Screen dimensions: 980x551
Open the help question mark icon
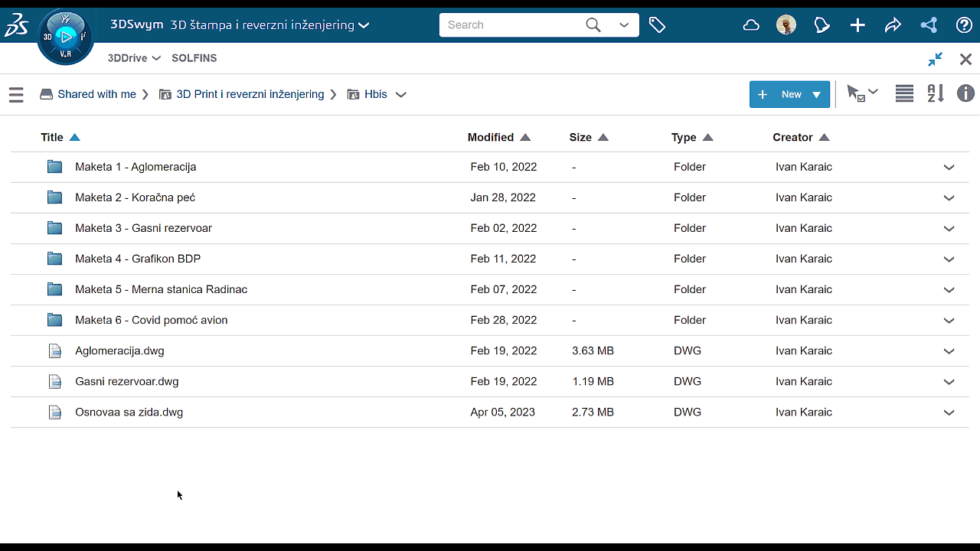pyautogui.click(x=964, y=25)
